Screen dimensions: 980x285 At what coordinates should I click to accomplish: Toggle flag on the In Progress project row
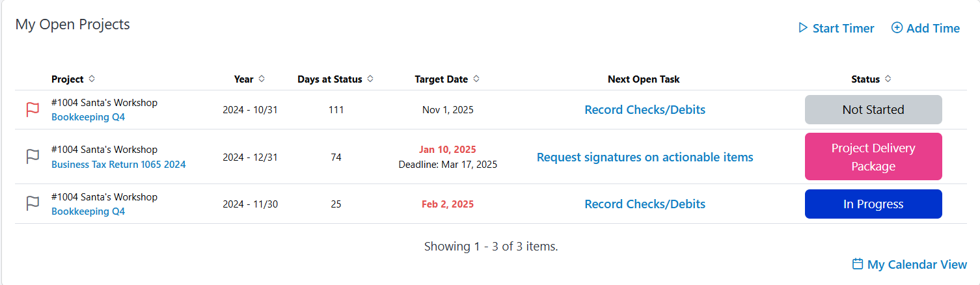33,204
